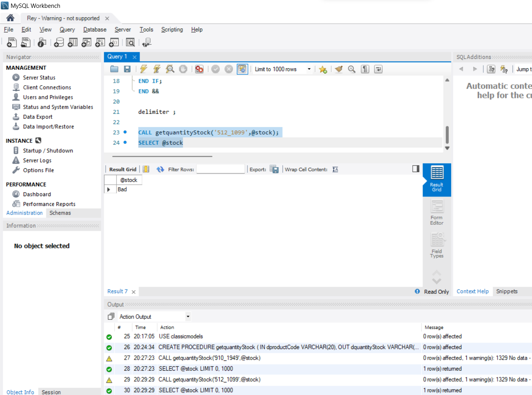This screenshot has height=395, width=532.
Task: Open script file folder icon in Query 1
Action: (114, 69)
